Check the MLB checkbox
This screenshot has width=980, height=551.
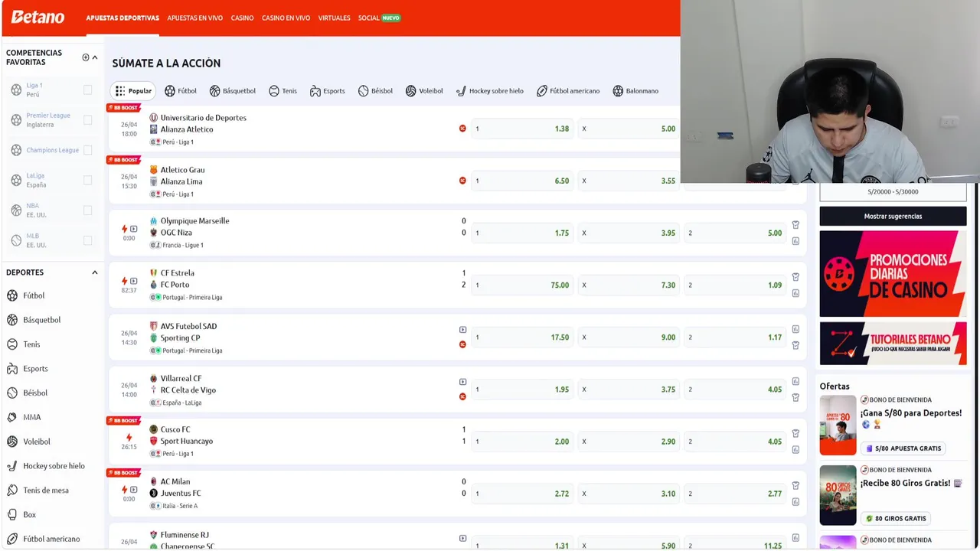(87, 240)
